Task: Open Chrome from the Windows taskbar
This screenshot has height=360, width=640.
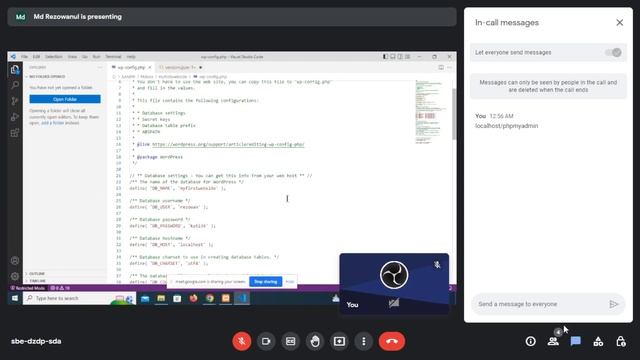Action: [209, 298]
